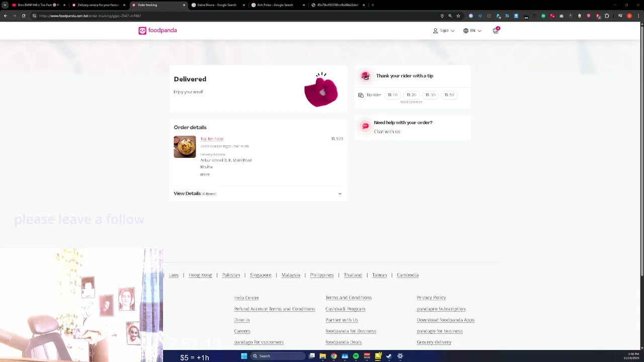
Task: Open the tab search dropdown in Chrome
Action: 5,5
